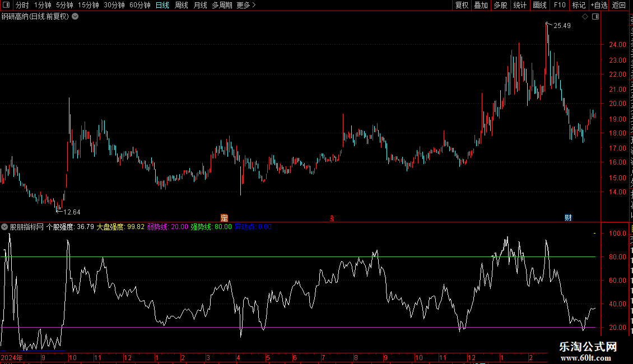Viewport: 633px width, 364px height.
Task: Click the red S marker icon
Action: pyautogui.click(x=332, y=218)
